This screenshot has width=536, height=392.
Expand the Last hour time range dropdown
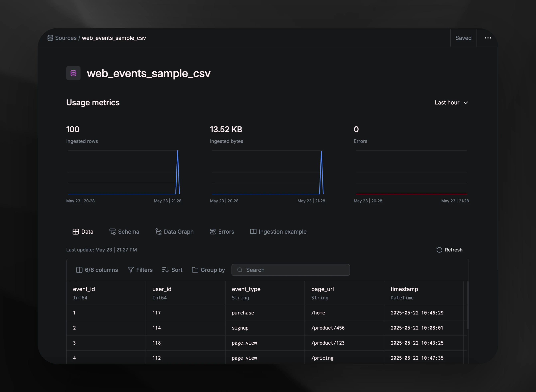tap(447, 103)
